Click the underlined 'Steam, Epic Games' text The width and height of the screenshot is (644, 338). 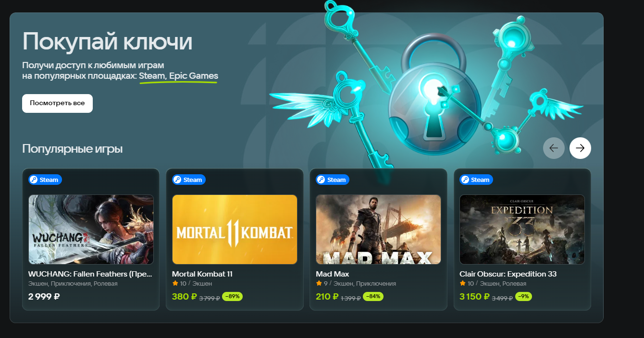point(178,76)
